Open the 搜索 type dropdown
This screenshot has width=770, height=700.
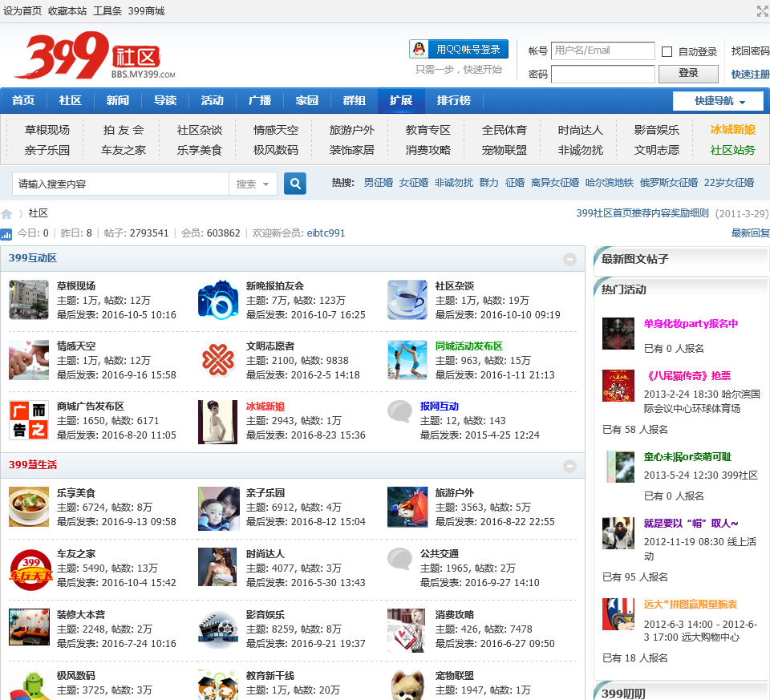[253, 184]
